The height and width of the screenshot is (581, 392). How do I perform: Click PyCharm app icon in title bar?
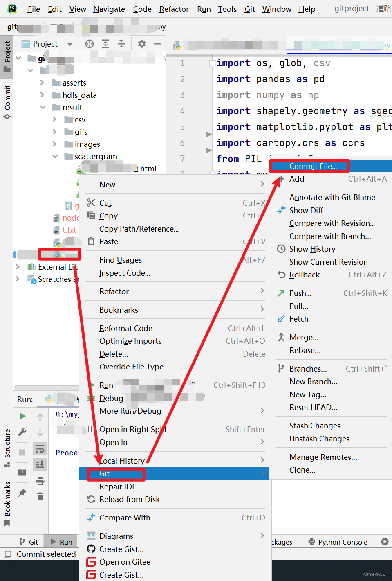(x=12, y=8)
